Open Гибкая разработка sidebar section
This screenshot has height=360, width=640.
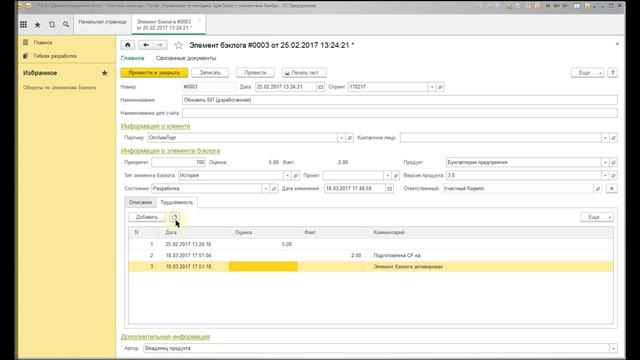(x=55, y=56)
